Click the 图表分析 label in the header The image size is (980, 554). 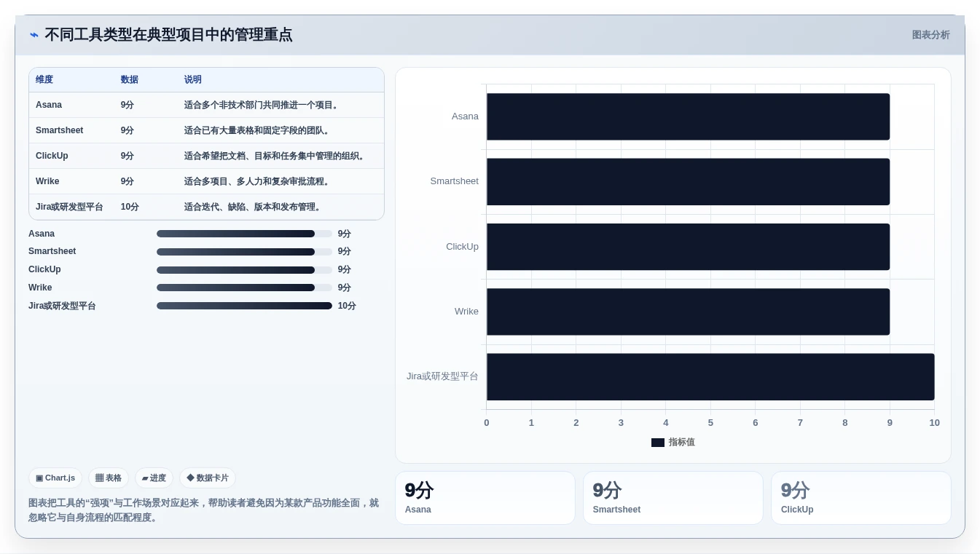click(930, 35)
